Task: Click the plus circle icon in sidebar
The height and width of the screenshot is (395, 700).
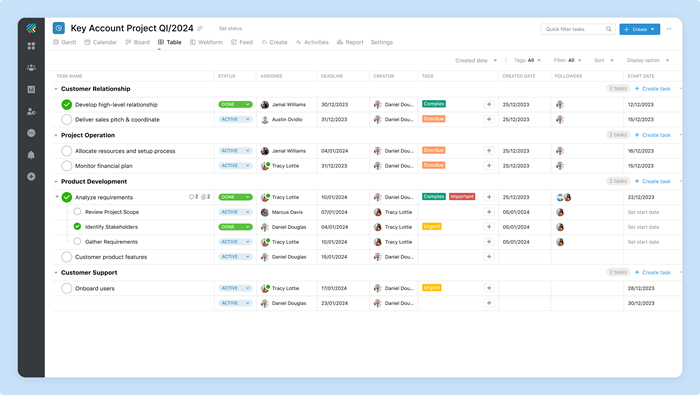Action: pyautogui.click(x=31, y=177)
